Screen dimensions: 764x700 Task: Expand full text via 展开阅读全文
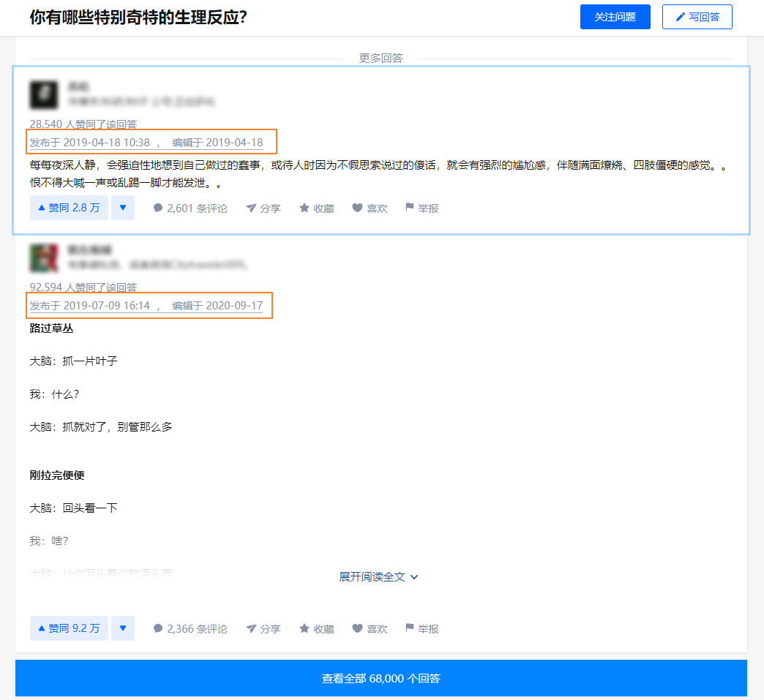pos(379,576)
